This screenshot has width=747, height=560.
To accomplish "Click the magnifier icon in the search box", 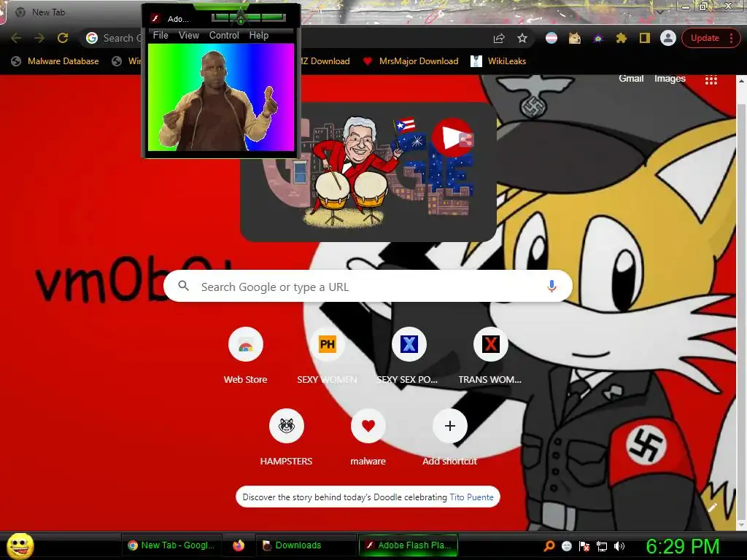I will [183, 286].
